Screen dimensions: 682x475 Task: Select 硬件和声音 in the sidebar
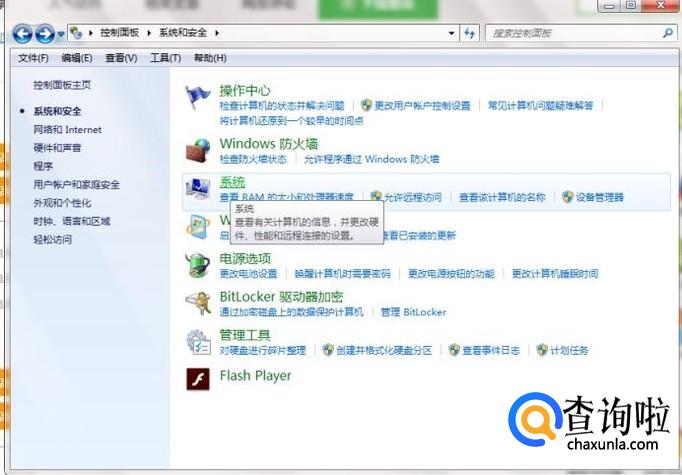click(57, 148)
